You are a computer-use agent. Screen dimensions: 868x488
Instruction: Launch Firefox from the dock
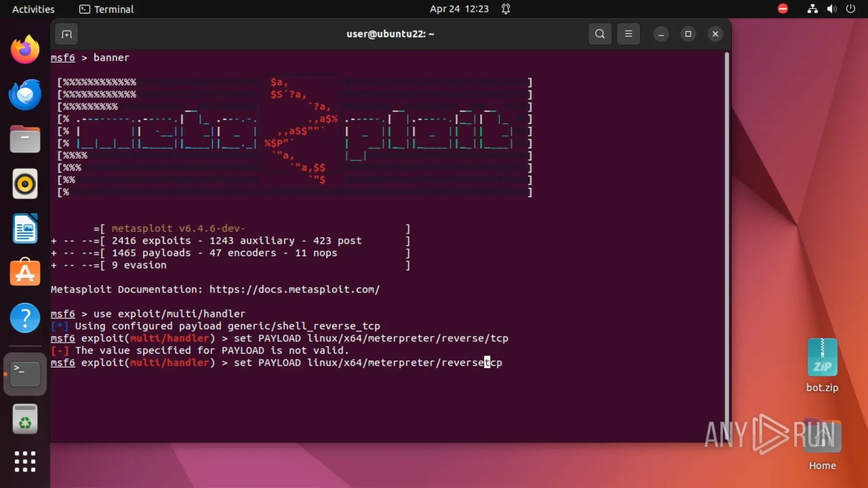25,49
